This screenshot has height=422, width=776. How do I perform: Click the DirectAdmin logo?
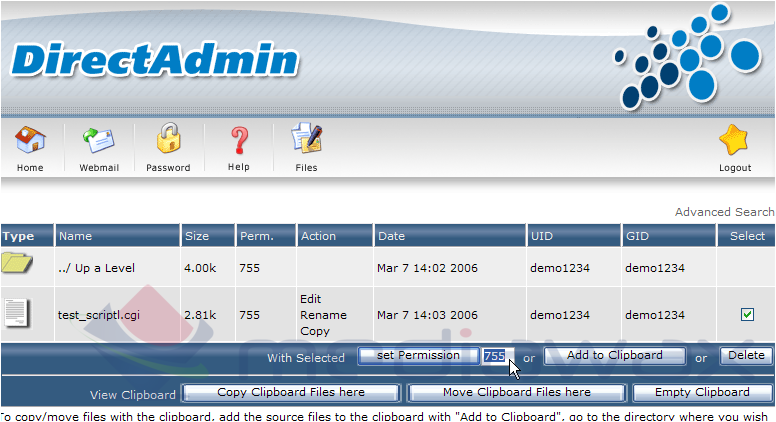coord(154,60)
